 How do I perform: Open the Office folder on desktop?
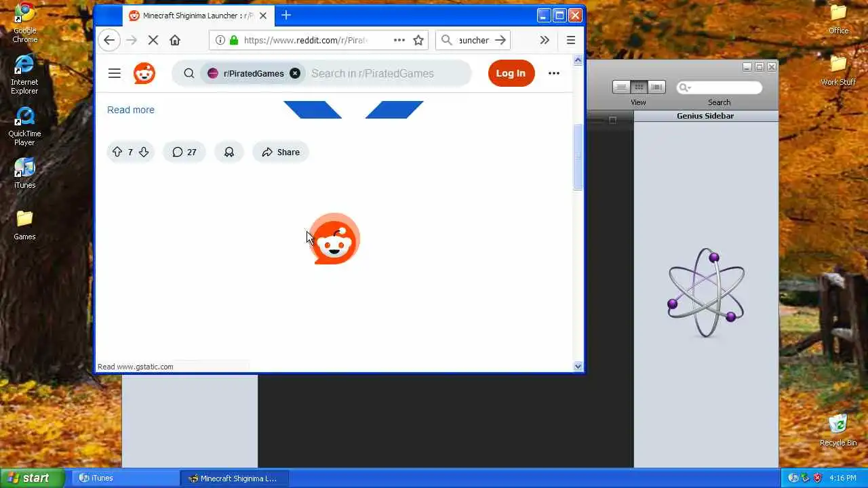tap(839, 19)
